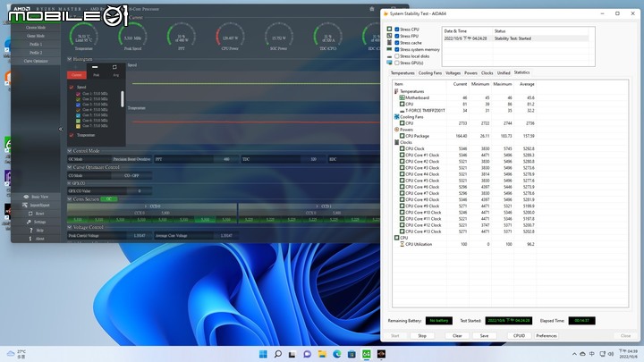This screenshot has width=644, height=362.
Task: Select Current tab in histogram panel
Action: [77, 75]
